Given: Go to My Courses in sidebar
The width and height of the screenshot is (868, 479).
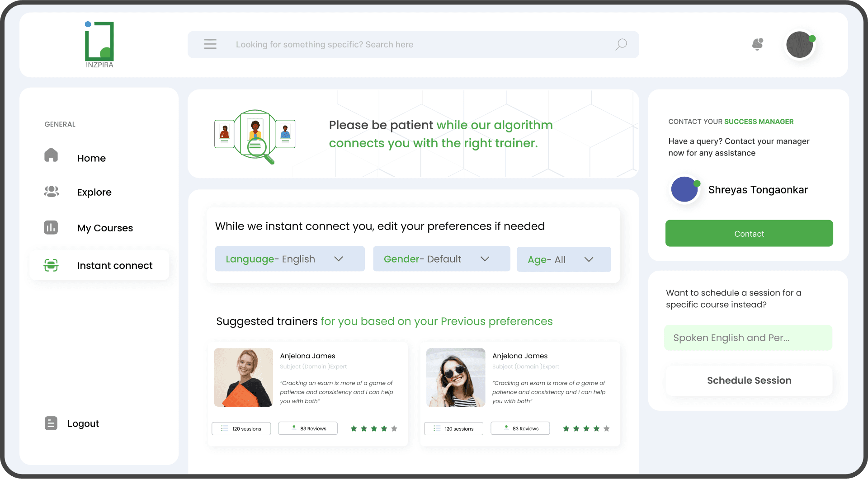Looking at the screenshot, I should (x=105, y=228).
